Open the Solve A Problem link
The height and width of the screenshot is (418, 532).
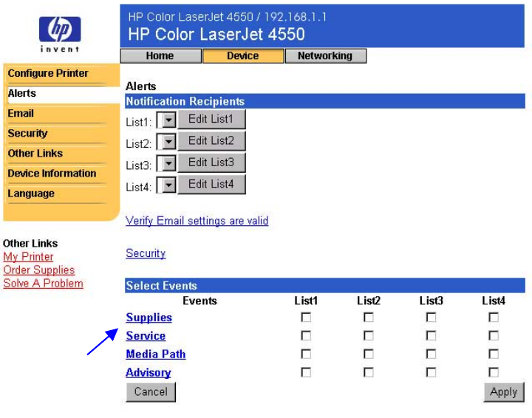point(43,283)
